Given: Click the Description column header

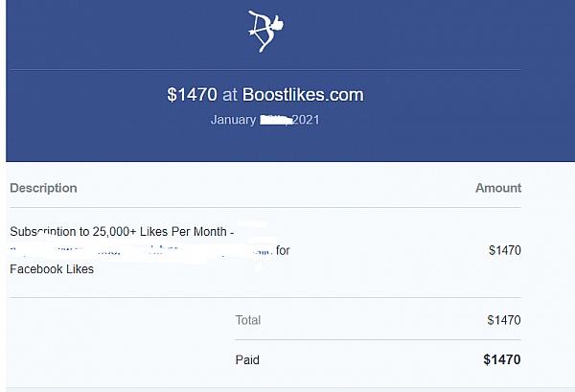Looking at the screenshot, I should tap(43, 188).
